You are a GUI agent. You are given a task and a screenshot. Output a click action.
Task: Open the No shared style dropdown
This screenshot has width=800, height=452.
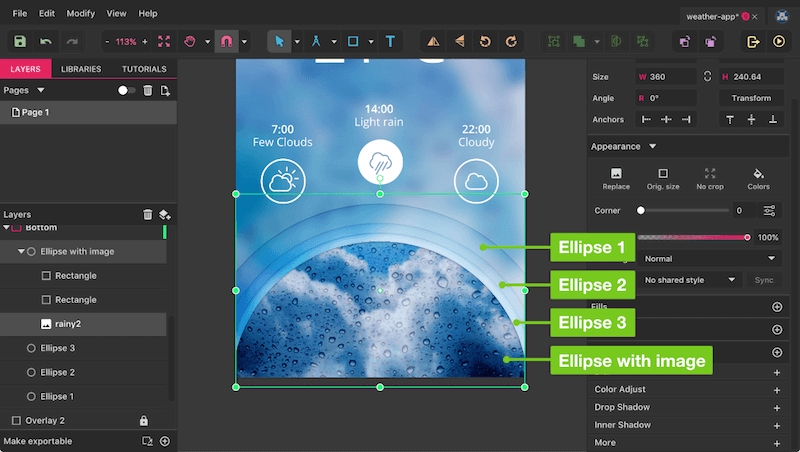pyautogui.click(x=691, y=281)
